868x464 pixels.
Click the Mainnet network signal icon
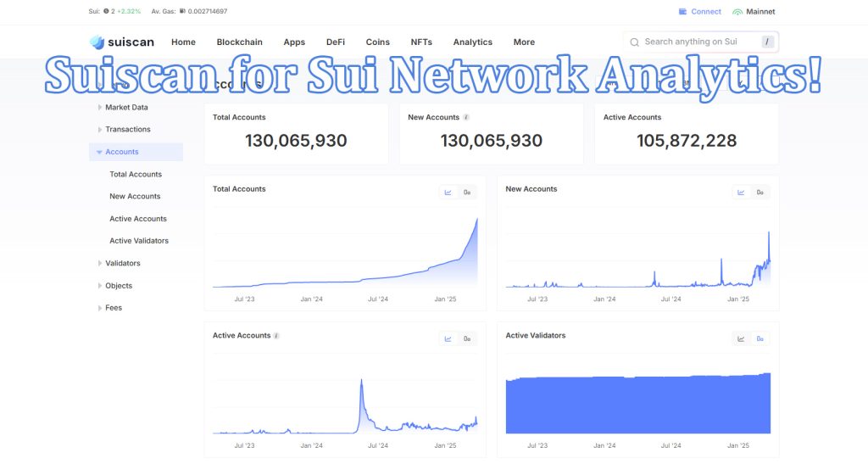pyautogui.click(x=737, y=12)
